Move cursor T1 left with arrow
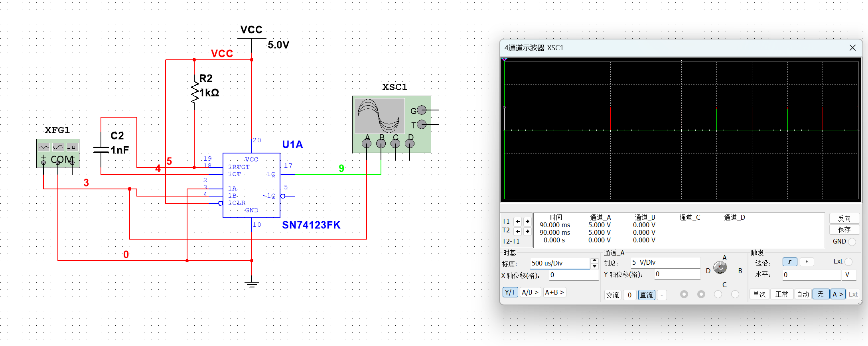868x346 pixels. pos(518,221)
